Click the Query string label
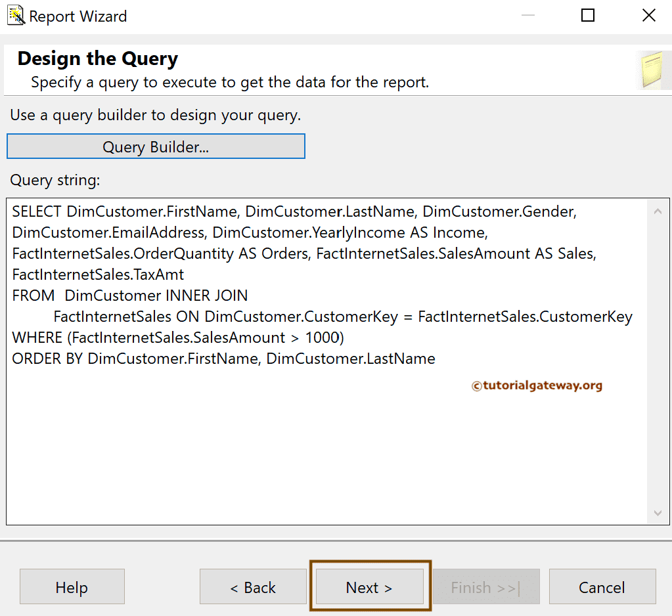 click(55, 180)
